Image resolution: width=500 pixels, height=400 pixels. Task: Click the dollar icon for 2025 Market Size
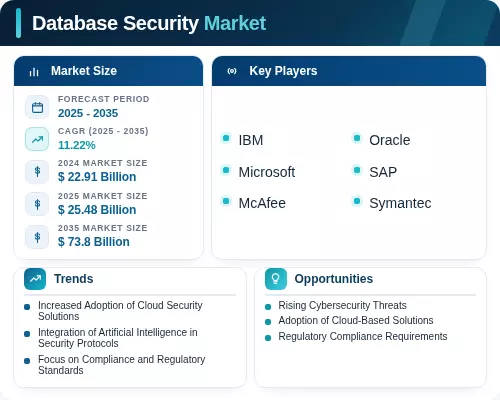37,204
